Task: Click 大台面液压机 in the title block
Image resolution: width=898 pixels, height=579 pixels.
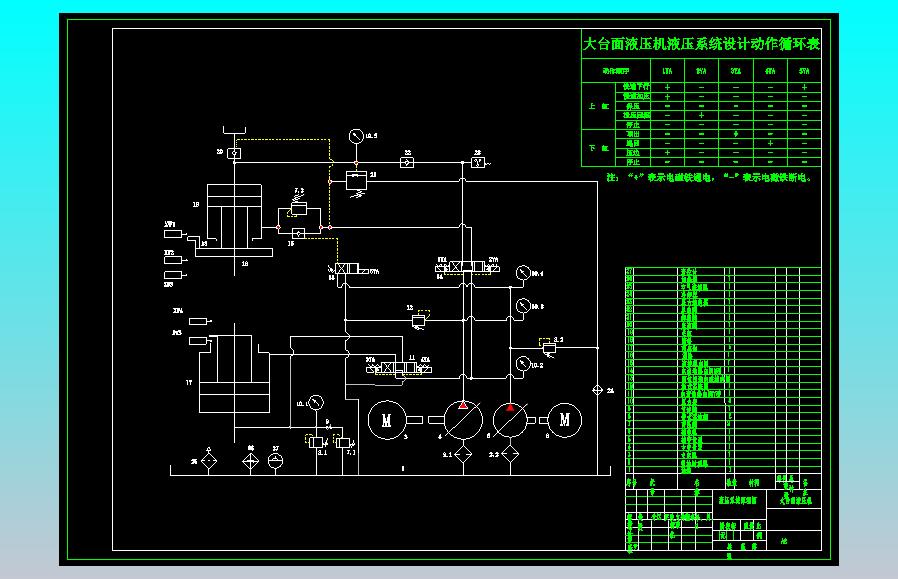Action: [x=796, y=500]
